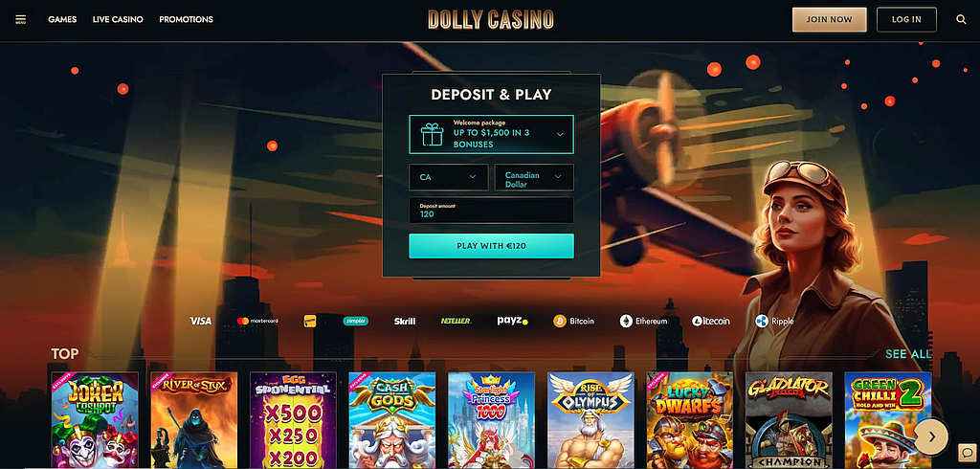The height and width of the screenshot is (469, 980).
Task: Select the Mastercard payment logo
Action: click(x=257, y=321)
